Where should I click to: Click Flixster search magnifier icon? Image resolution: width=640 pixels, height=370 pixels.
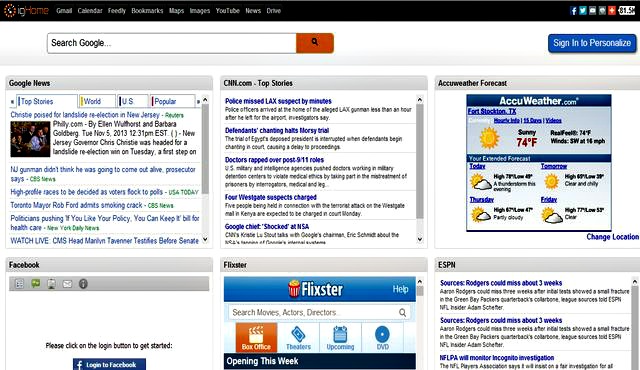tap(402, 312)
